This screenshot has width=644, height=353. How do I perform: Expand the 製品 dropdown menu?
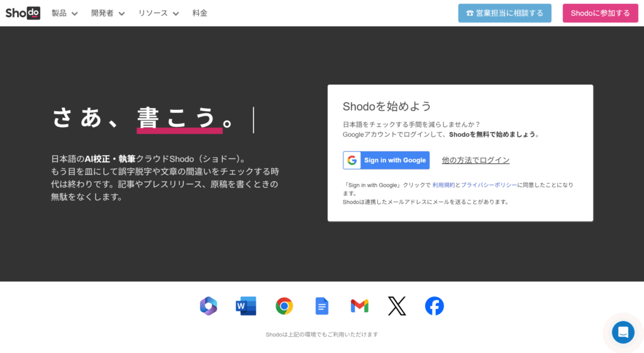click(x=65, y=13)
